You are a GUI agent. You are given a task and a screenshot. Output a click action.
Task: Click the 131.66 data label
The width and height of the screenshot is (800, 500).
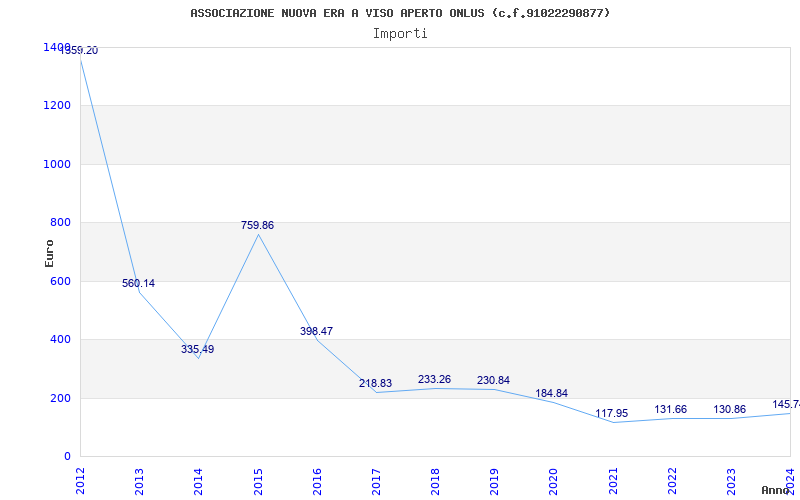coord(670,409)
